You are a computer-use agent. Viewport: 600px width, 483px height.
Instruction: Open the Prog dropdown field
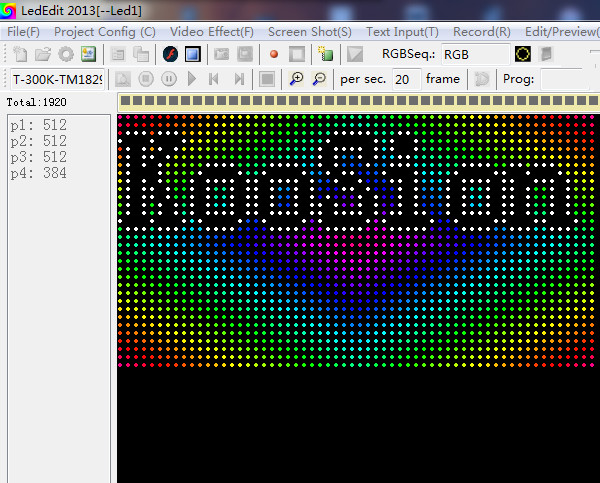(x=568, y=79)
